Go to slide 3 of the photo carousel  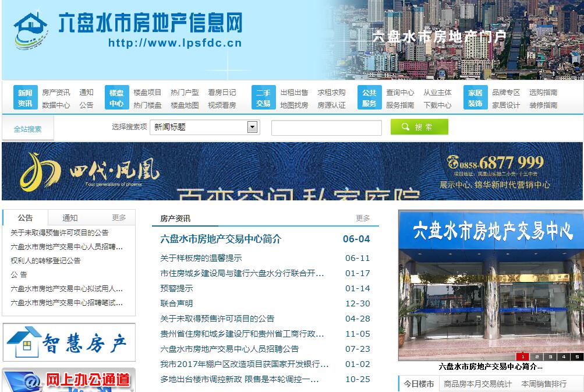(550, 356)
